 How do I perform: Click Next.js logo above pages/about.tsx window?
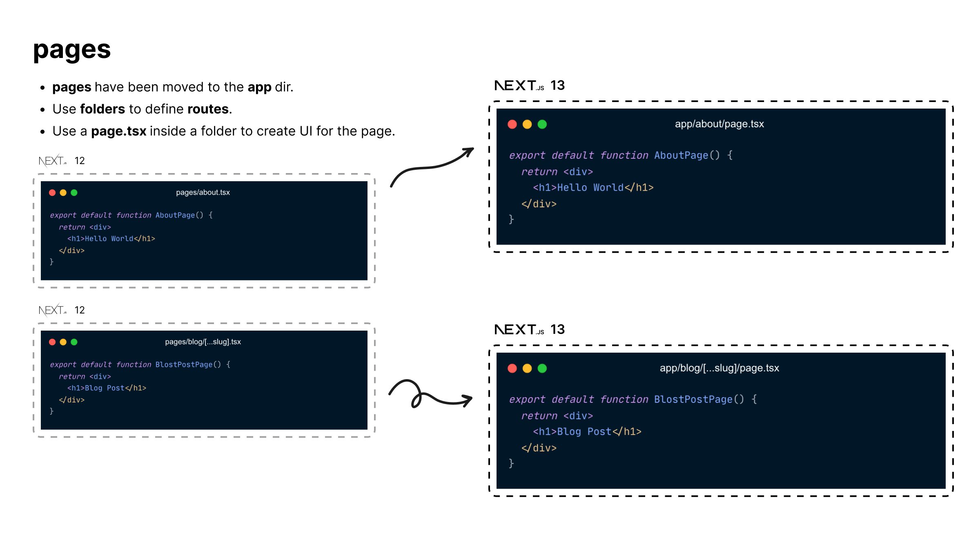coord(53,161)
